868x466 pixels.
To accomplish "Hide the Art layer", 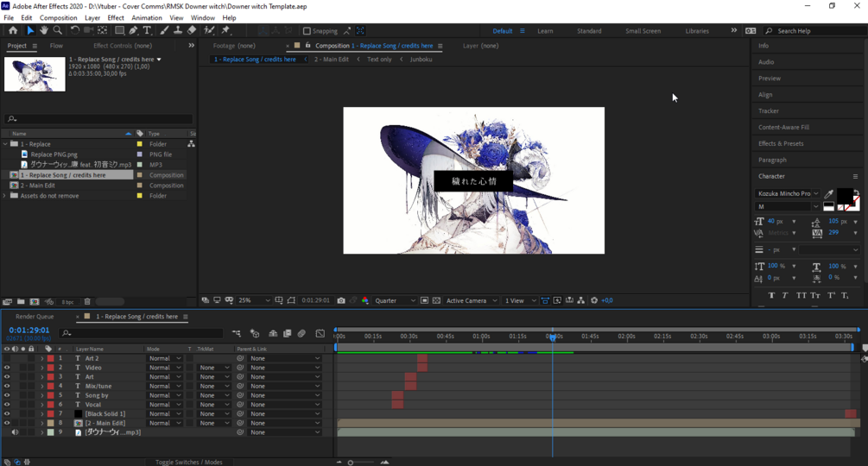I will coord(7,377).
